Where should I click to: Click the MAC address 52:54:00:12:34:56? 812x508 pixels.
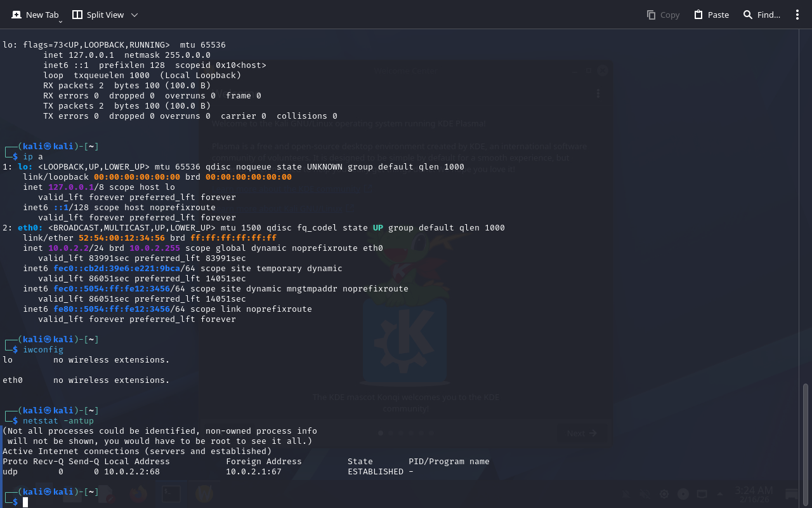(x=122, y=237)
